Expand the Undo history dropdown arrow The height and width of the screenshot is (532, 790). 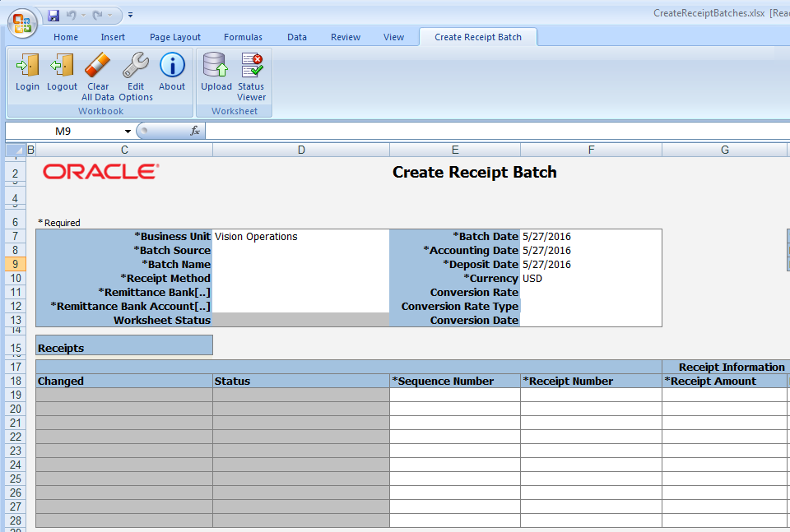(x=85, y=15)
